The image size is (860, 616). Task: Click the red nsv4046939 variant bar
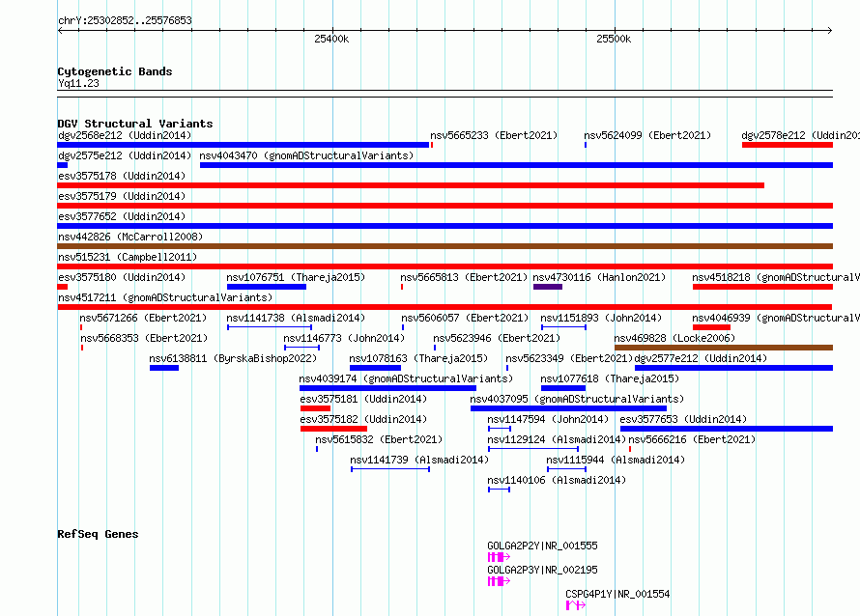tap(711, 327)
